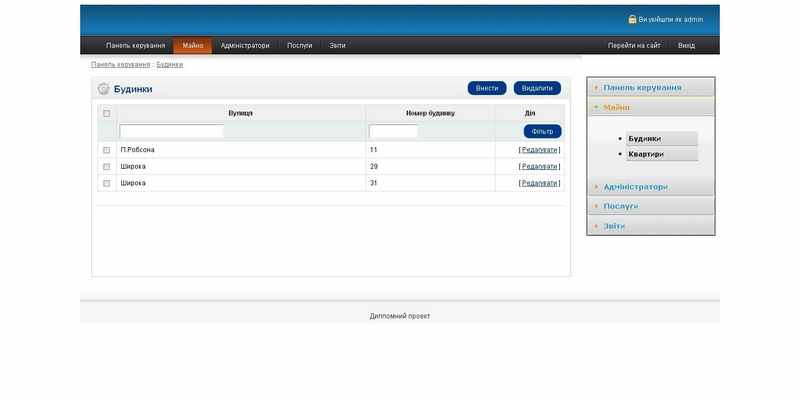Toggle the select-all checkbox in table header
The image size is (800, 394).
coord(107,113)
